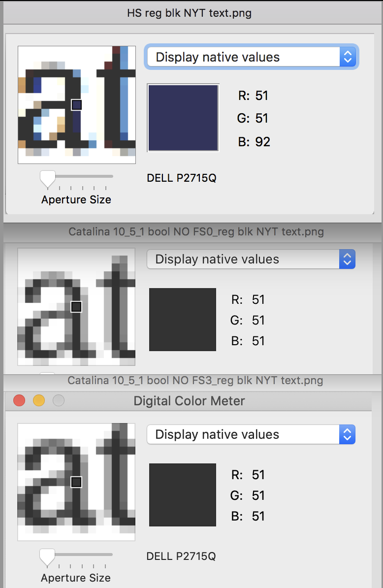Close the Digital Color Meter window with red button
The width and height of the screenshot is (383, 588).
(19, 400)
